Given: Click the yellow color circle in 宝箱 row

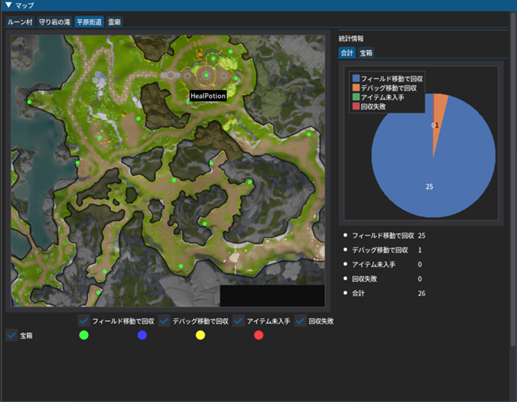Looking at the screenshot, I should point(200,335).
